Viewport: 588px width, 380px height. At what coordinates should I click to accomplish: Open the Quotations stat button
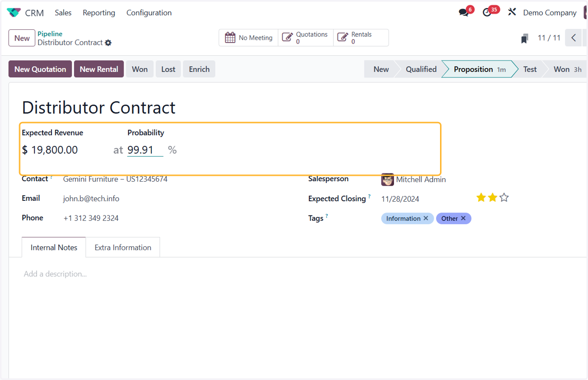click(306, 38)
